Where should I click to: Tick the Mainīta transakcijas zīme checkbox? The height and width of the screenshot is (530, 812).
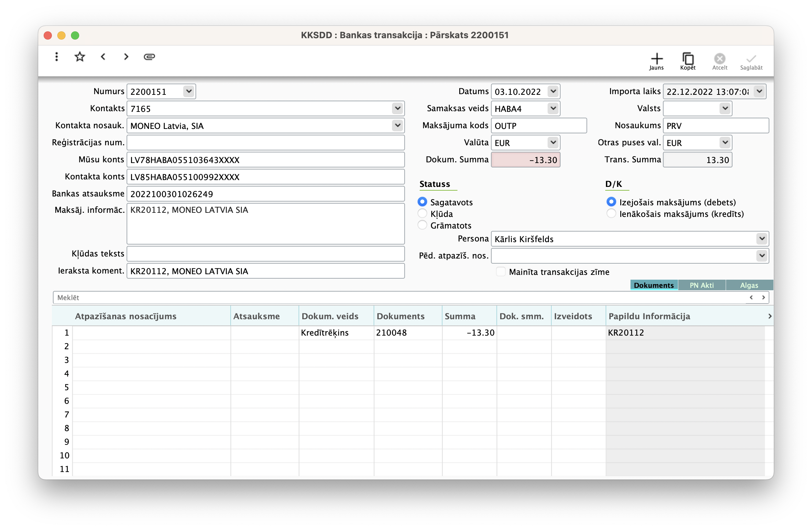tap(501, 271)
